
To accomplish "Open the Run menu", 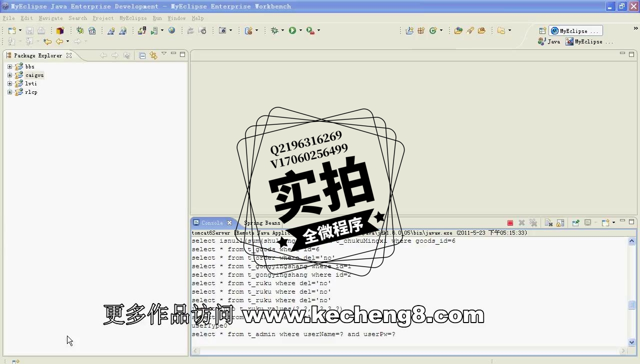I will click(x=157, y=18).
